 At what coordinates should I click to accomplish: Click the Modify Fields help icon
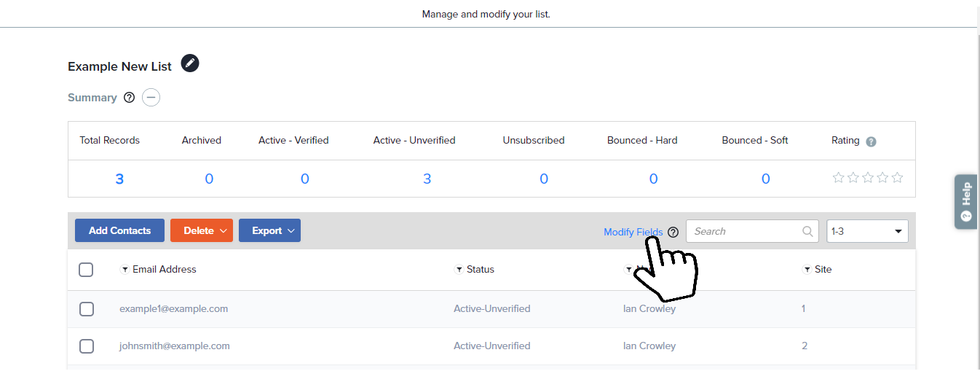pos(673,233)
